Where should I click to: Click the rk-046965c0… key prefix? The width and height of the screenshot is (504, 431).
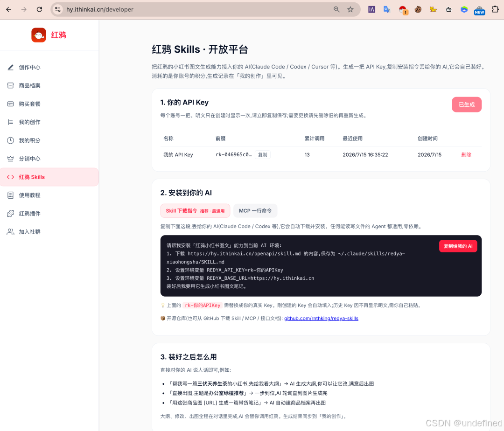coord(234,154)
